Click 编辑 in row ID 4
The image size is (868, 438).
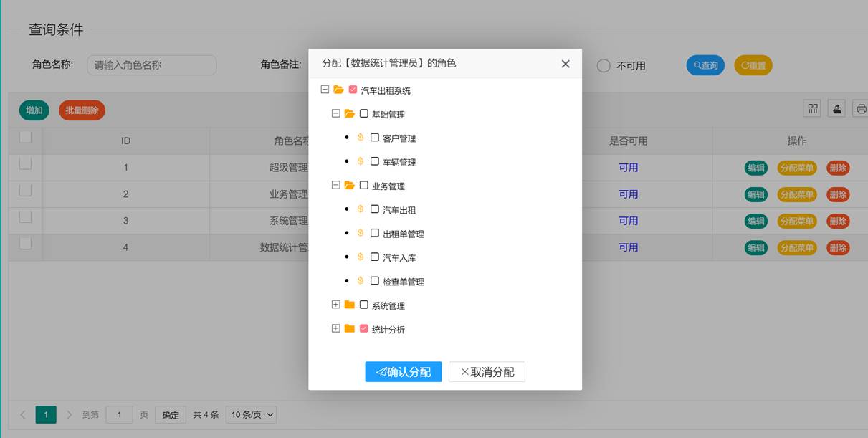click(x=756, y=247)
